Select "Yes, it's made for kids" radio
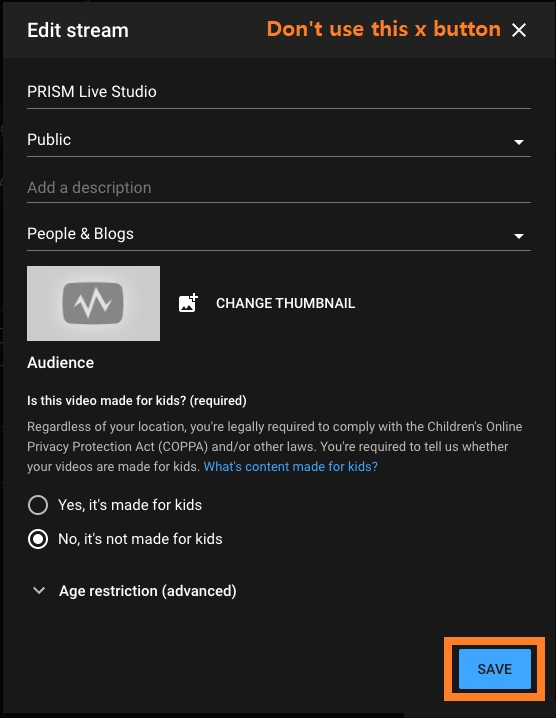The height and width of the screenshot is (718, 556). click(38, 505)
